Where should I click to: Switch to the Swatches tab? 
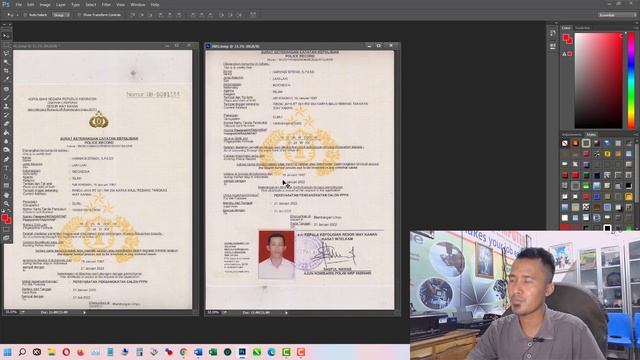(x=582, y=28)
